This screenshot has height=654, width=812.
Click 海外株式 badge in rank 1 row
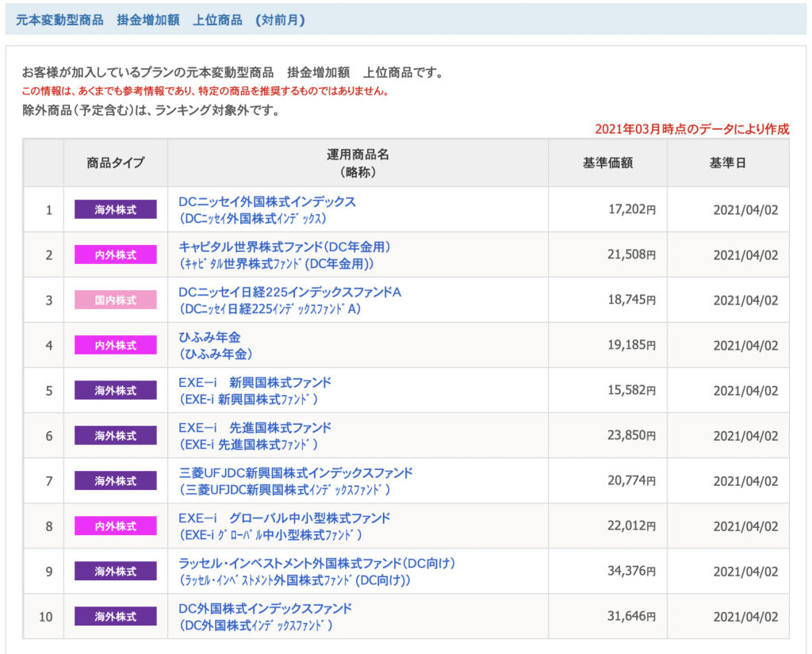(116, 209)
